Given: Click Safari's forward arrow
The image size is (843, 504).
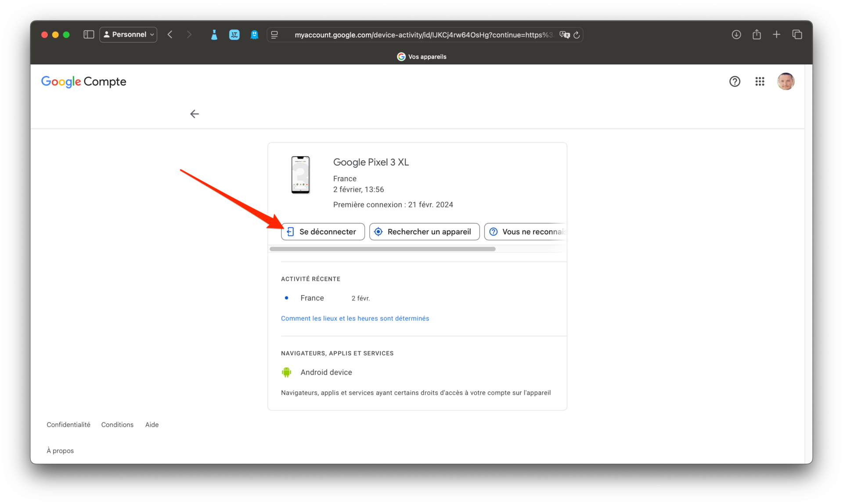Looking at the screenshot, I should (x=189, y=35).
